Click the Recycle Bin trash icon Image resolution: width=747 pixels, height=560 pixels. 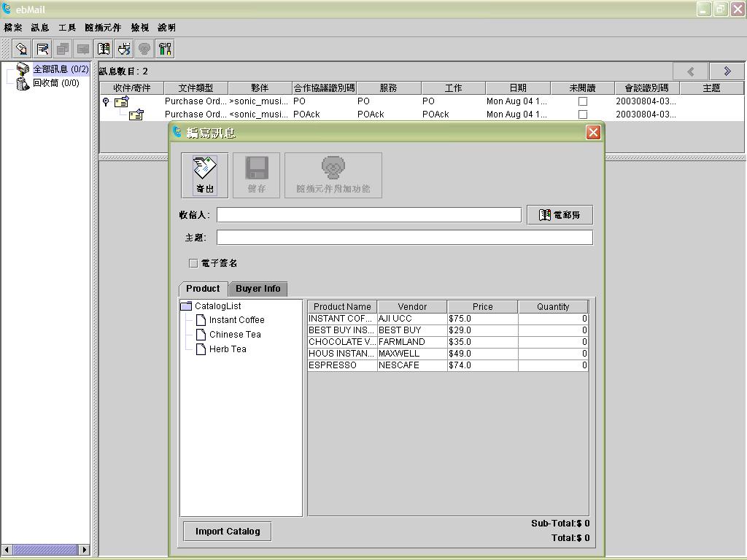23,83
